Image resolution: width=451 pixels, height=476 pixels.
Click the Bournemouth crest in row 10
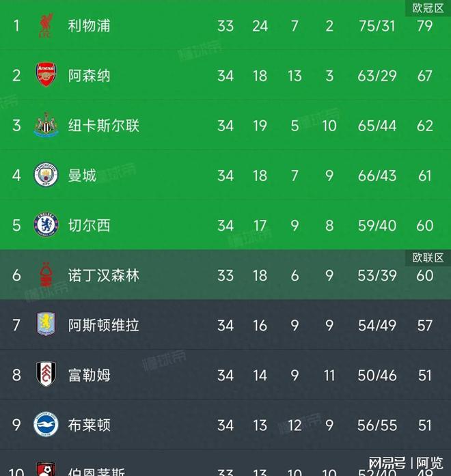point(46,468)
